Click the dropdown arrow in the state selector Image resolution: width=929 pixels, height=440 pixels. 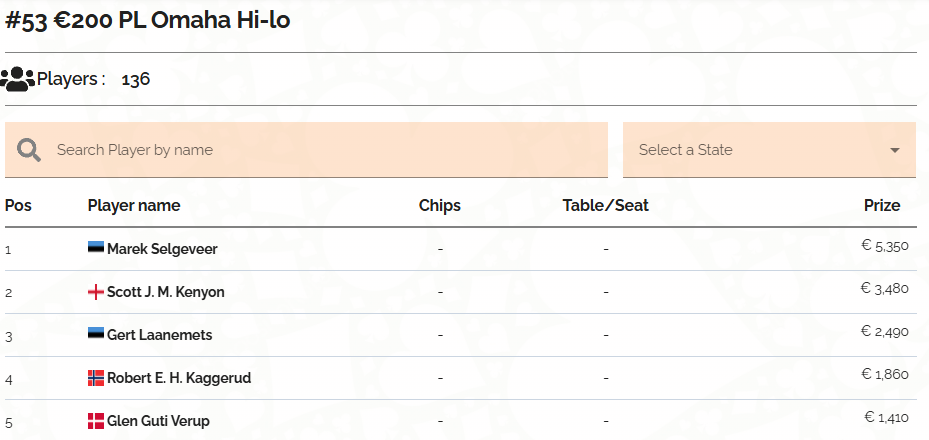pos(895,150)
